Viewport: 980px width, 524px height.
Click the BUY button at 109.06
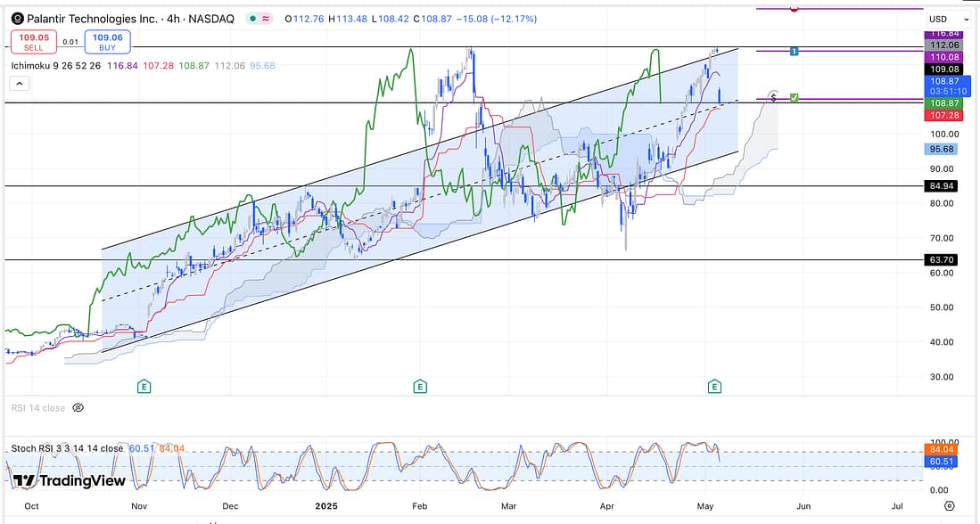tap(108, 42)
